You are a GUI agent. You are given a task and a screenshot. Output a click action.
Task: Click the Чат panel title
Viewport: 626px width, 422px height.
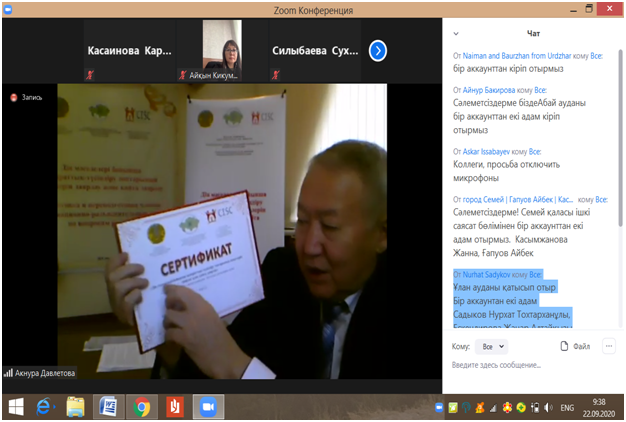(x=533, y=34)
